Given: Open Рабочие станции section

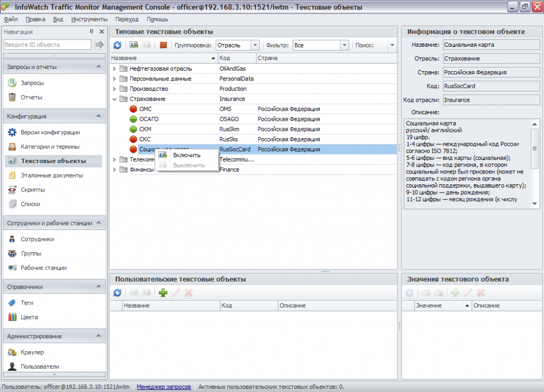Looking at the screenshot, I should coord(44,268).
